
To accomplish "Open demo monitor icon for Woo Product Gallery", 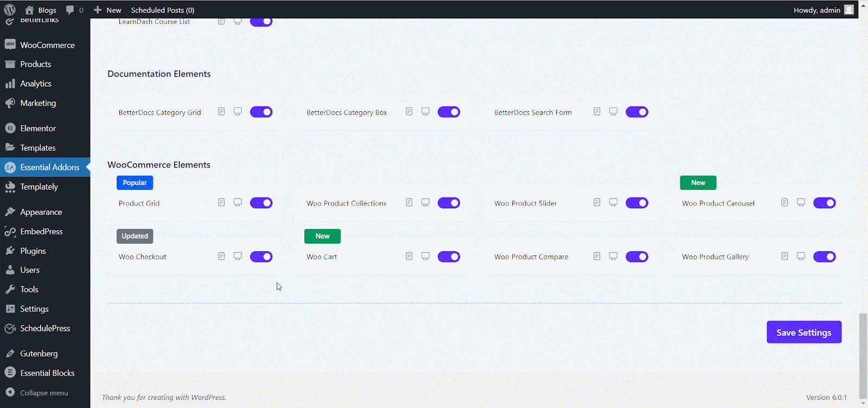I will coord(801,256).
